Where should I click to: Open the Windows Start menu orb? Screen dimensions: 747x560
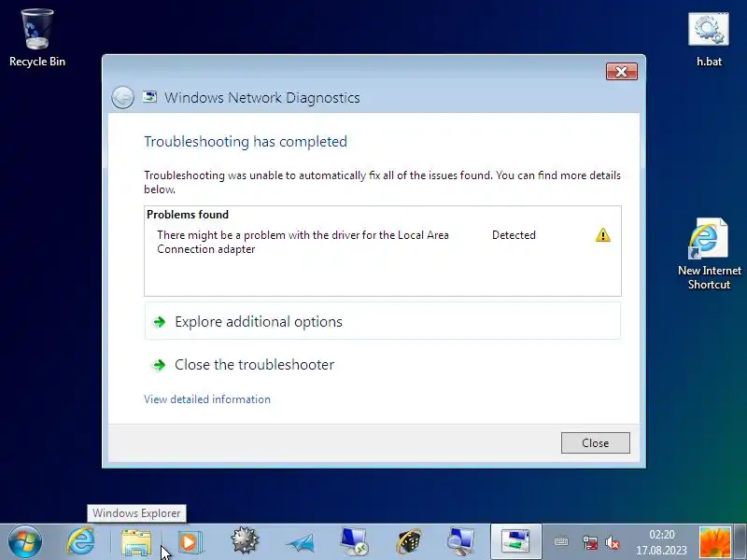coord(25,542)
